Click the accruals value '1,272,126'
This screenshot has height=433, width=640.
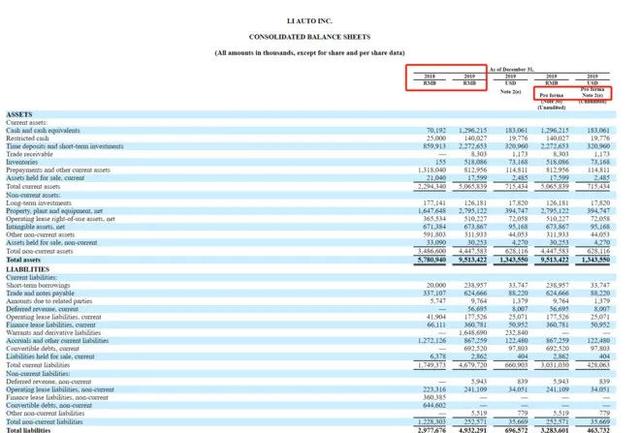click(x=432, y=340)
